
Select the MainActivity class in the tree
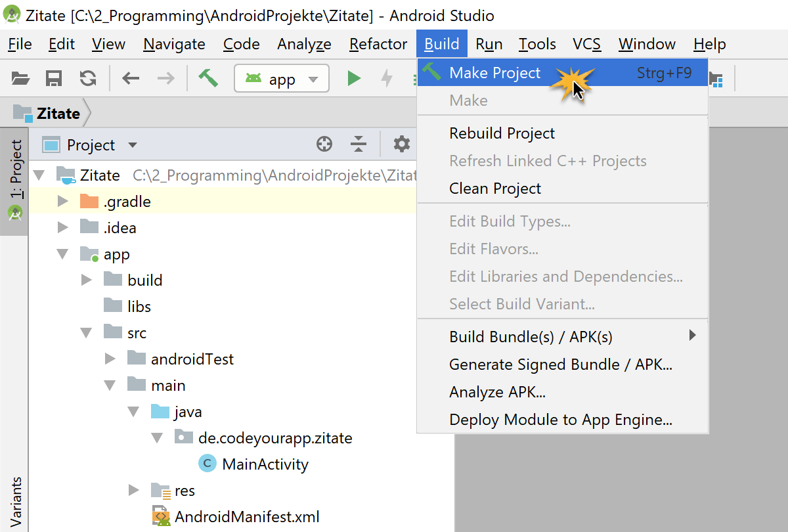tap(265, 464)
